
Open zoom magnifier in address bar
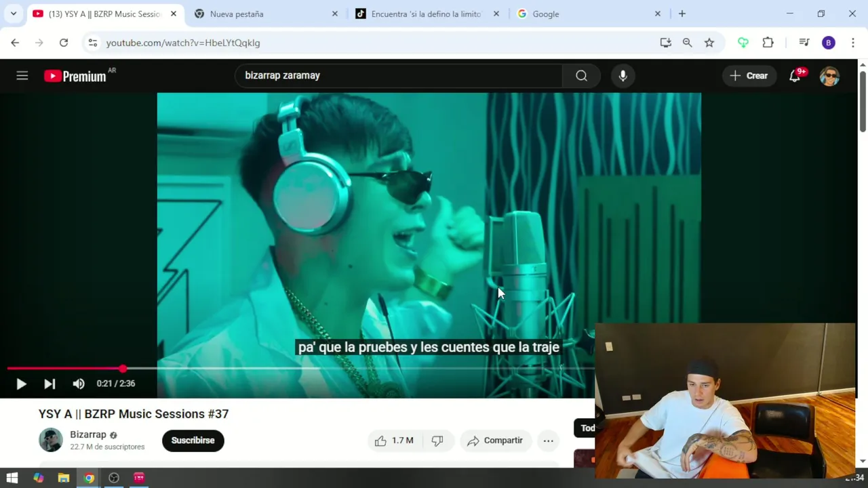coord(688,43)
